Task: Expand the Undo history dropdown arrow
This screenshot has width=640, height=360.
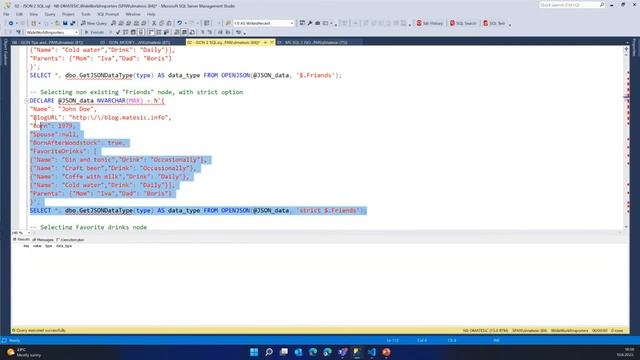Action: point(185,23)
